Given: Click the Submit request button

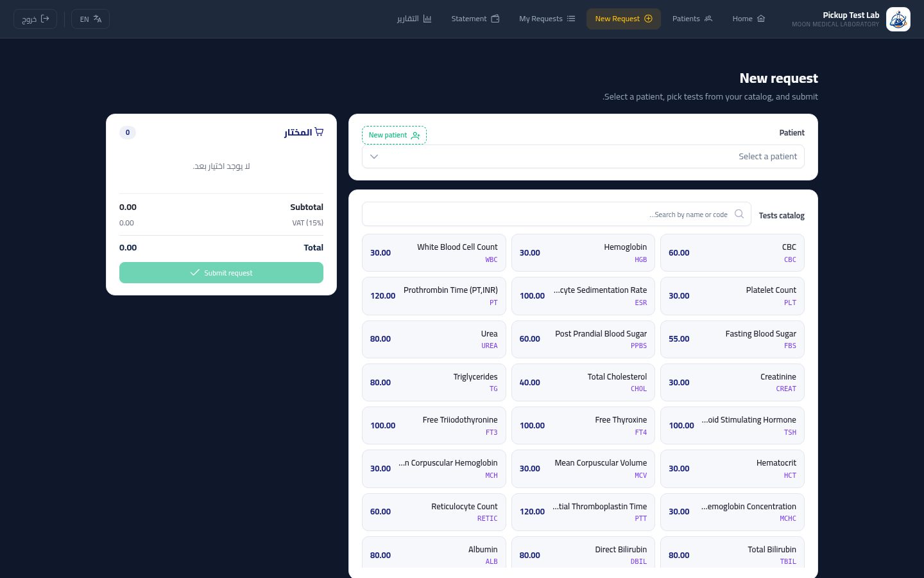Looking at the screenshot, I should click(x=221, y=272).
